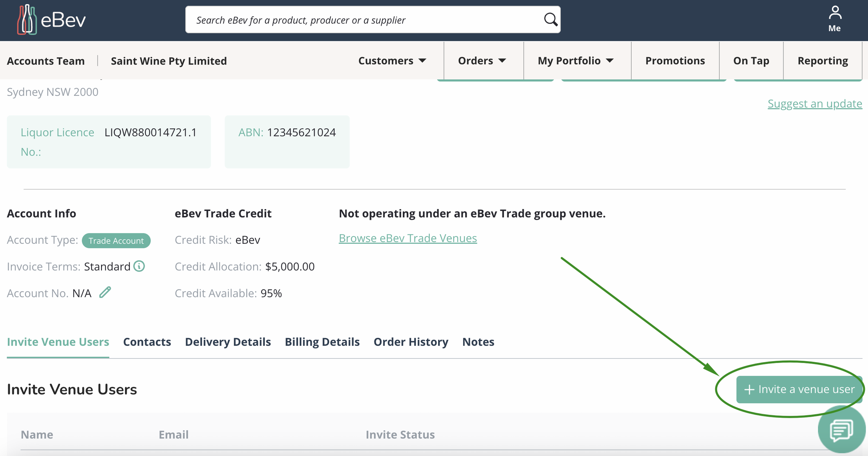Expand the Orders dropdown menu
Screen dimensions: 868x456
pos(482,61)
